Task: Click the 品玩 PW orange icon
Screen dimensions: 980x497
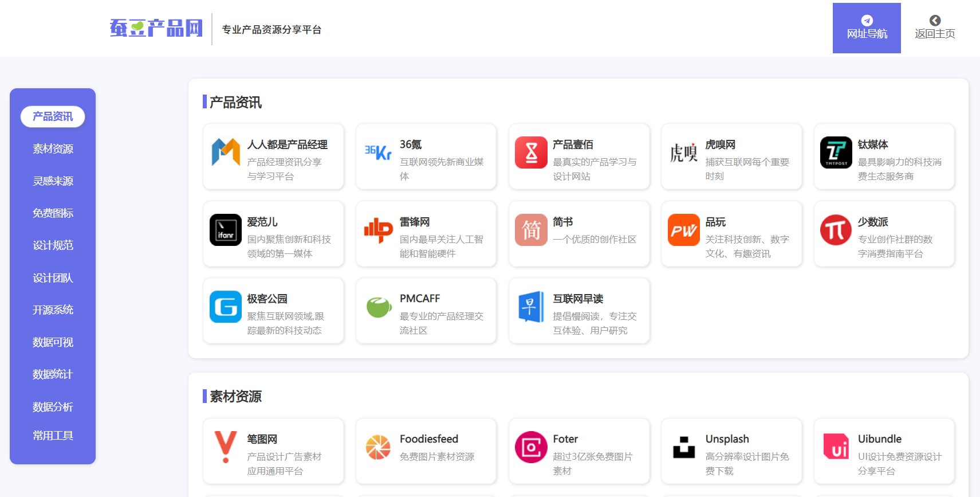Action: (x=684, y=230)
